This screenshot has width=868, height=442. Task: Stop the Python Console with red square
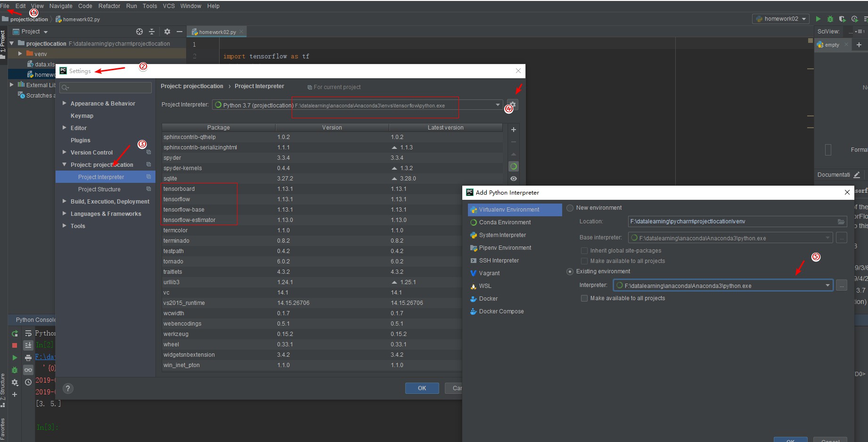(x=15, y=345)
